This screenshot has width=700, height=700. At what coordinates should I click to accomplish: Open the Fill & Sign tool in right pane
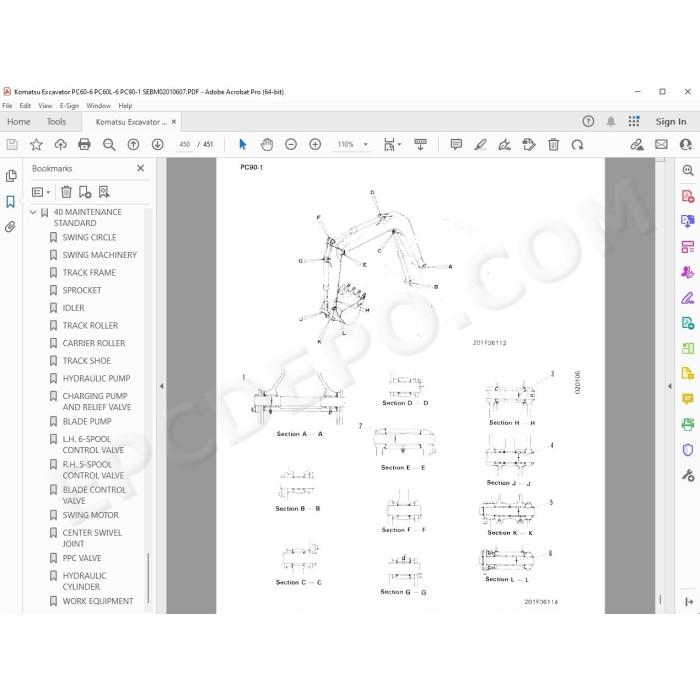pos(688,298)
